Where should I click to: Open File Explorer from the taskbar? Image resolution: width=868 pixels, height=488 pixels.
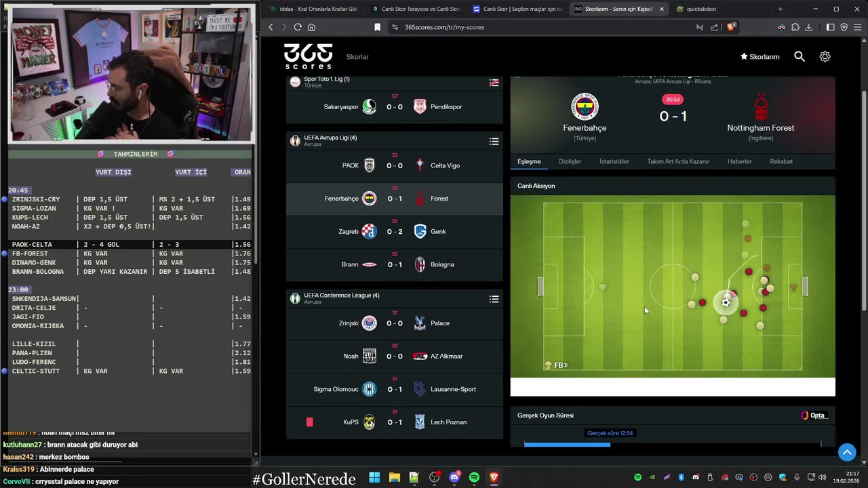394,477
